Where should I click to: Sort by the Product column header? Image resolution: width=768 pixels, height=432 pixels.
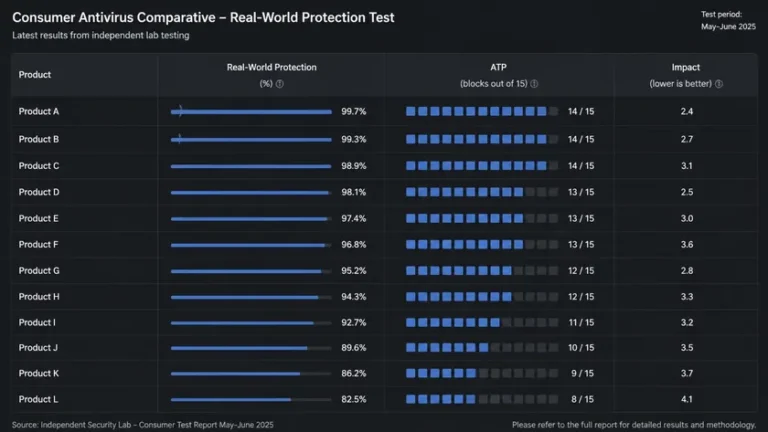point(35,74)
